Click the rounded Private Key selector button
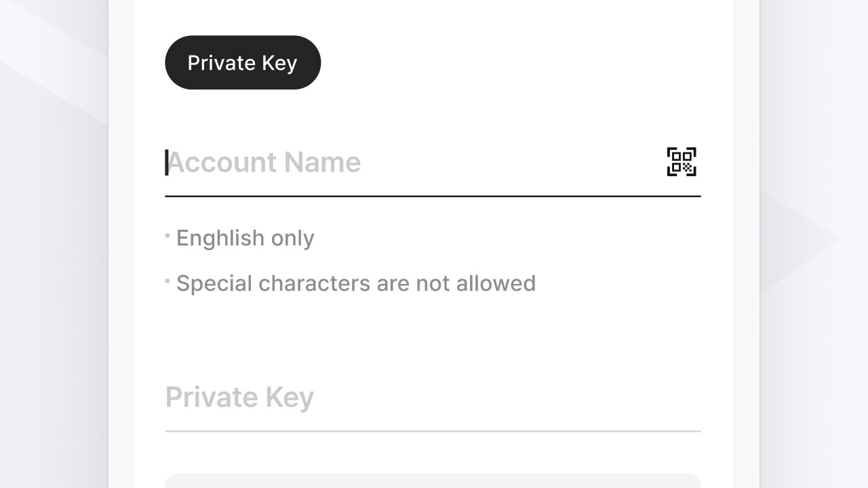Image resolution: width=868 pixels, height=488 pixels. pyautogui.click(x=242, y=62)
